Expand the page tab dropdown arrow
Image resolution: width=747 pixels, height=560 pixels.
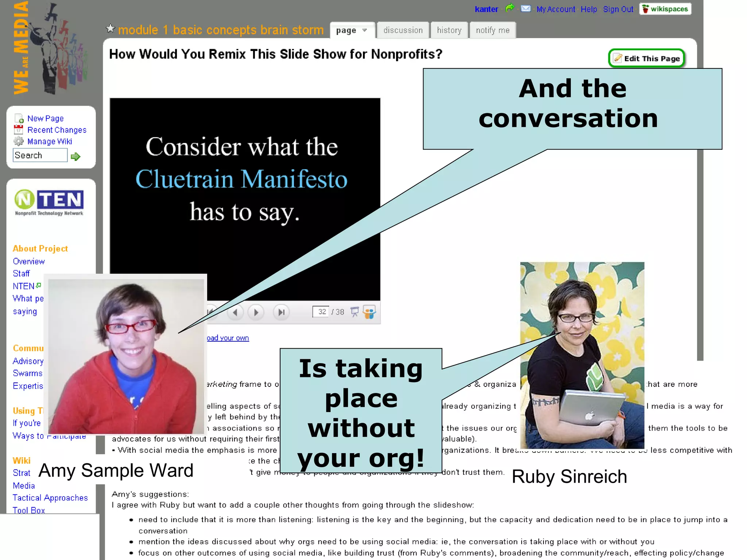[364, 30]
